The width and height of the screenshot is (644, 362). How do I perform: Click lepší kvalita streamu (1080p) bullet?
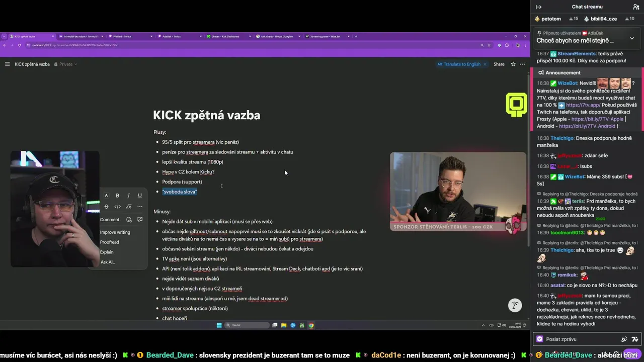pyautogui.click(x=193, y=162)
